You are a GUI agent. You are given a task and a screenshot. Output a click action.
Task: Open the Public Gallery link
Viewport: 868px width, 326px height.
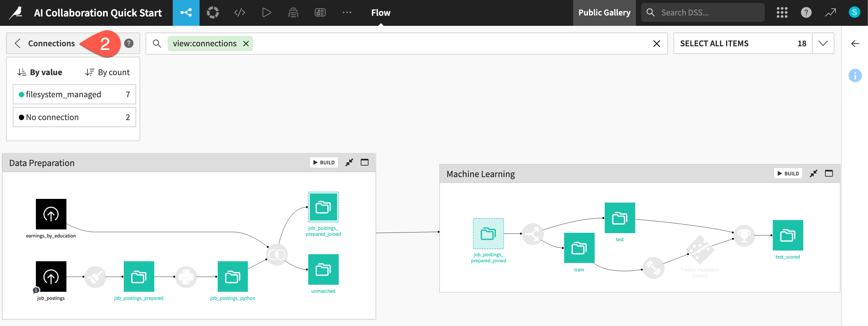point(604,13)
